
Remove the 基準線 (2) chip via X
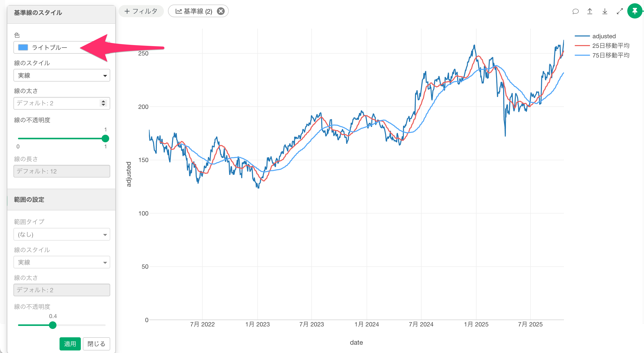221,11
